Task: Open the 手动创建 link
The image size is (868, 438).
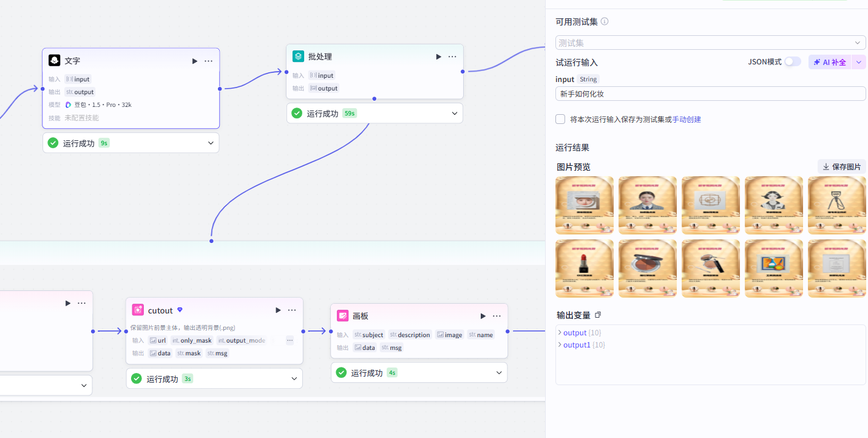Action: pyautogui.click(x=687, y=119)
